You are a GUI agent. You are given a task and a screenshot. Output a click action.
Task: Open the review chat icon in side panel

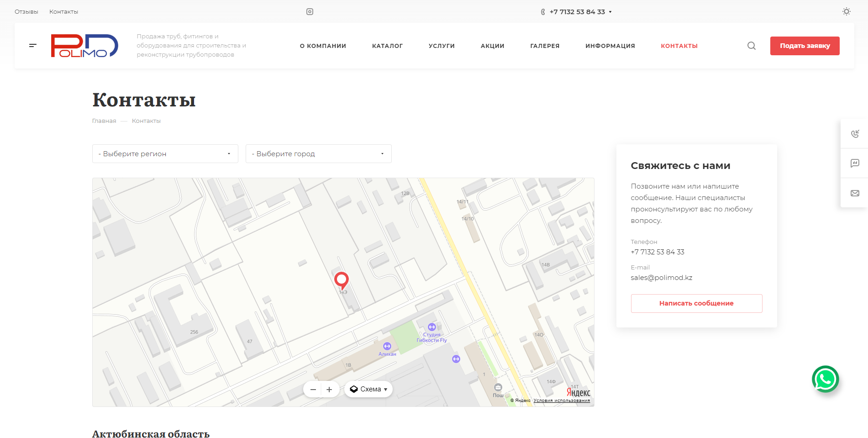(855, 164)
